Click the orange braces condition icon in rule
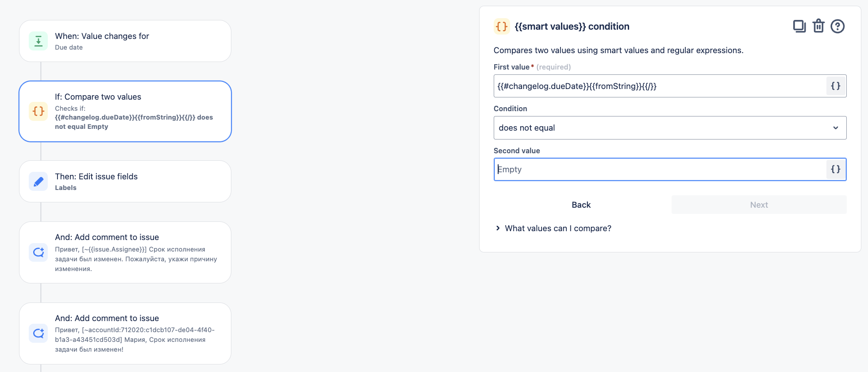This screenshot has height=372, width=868. click(x=38, y=111)
